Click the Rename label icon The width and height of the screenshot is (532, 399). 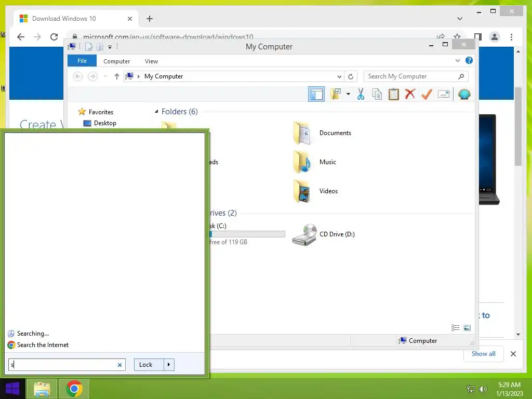(x=444, y=94)
